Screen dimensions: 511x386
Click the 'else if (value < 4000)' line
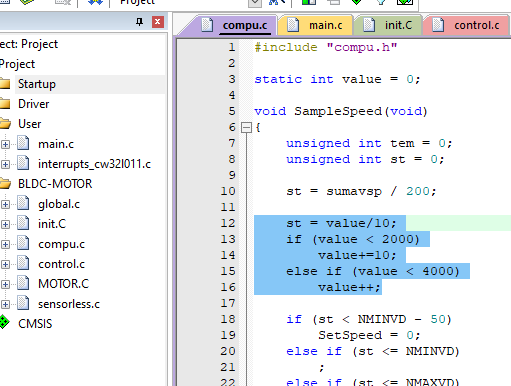click(x=373, y=271)
